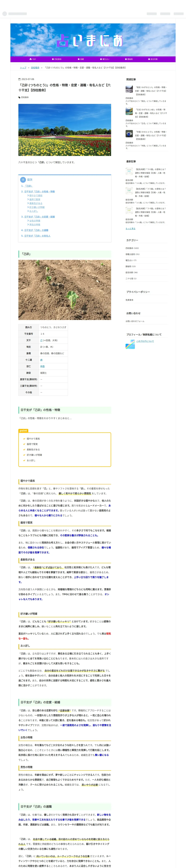Open related article 「壬戌 (みずのえいぬ)」
The image size is (186, 868).
(151, 113)
